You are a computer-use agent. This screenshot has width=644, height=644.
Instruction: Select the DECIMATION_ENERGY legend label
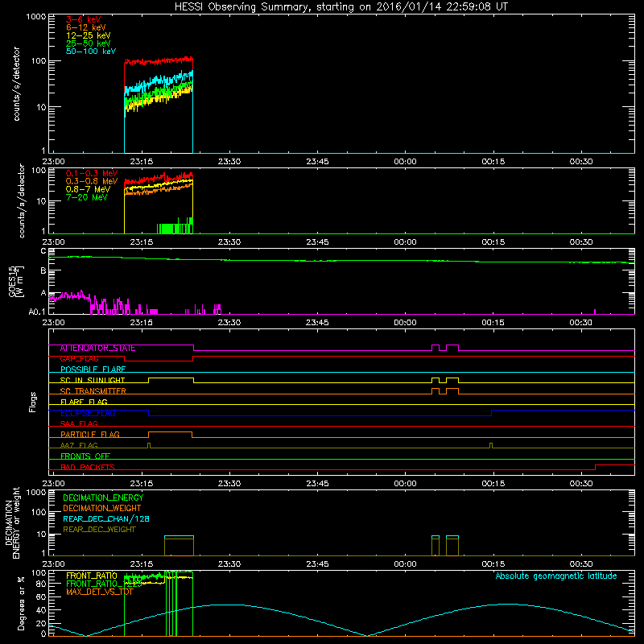[103, 497]
